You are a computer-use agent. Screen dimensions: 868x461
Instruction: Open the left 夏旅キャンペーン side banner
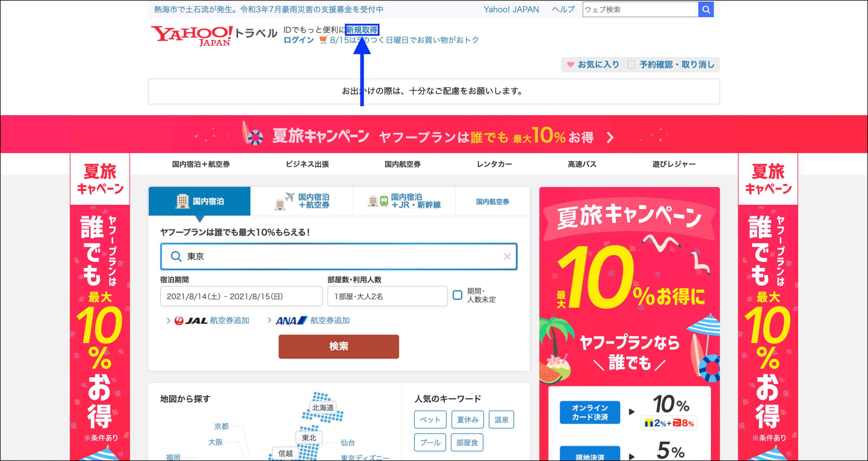coord(100,307)
